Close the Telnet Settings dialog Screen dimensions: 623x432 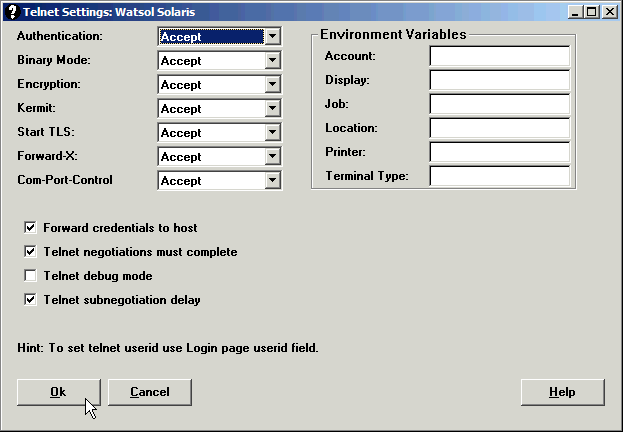tap(609, 12)
